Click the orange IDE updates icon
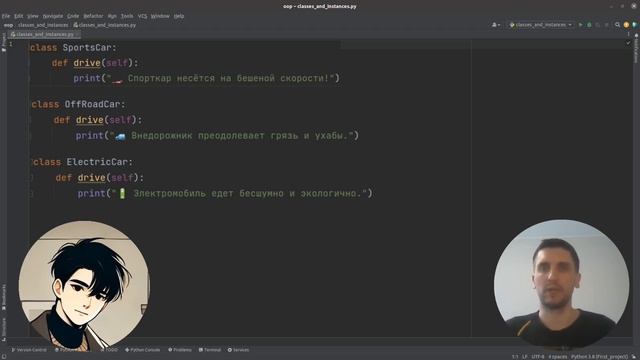Screen dimensions: 640x360 tap(626, 25)
